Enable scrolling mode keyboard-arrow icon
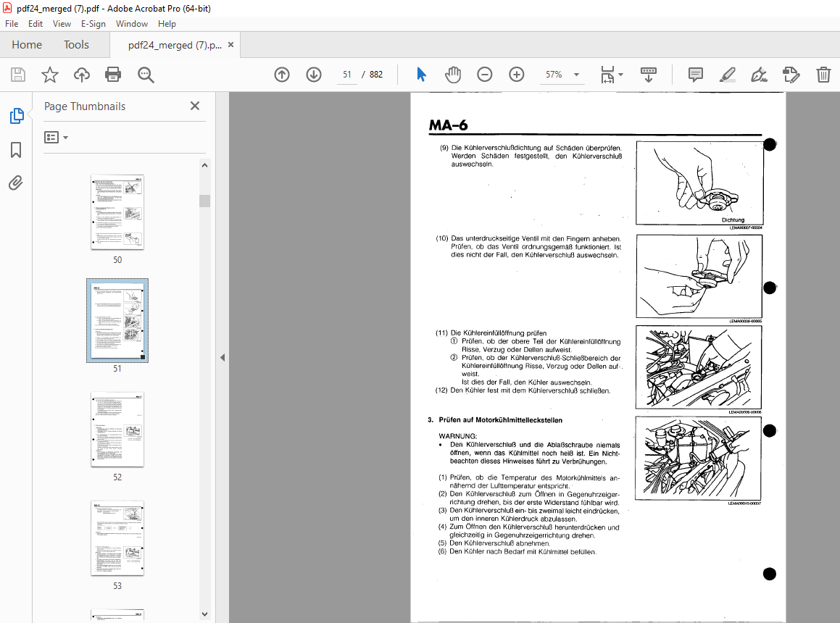 click(648, 75)
